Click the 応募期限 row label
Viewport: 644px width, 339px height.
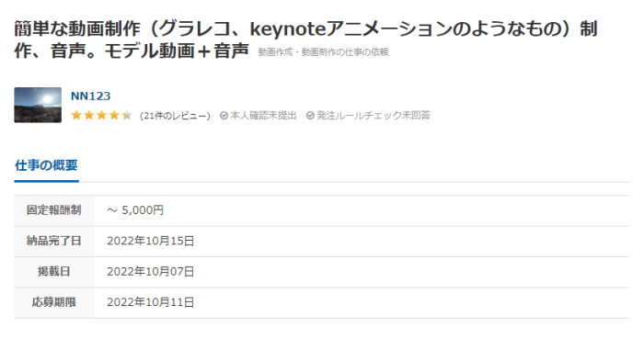(x=54, y=302)
